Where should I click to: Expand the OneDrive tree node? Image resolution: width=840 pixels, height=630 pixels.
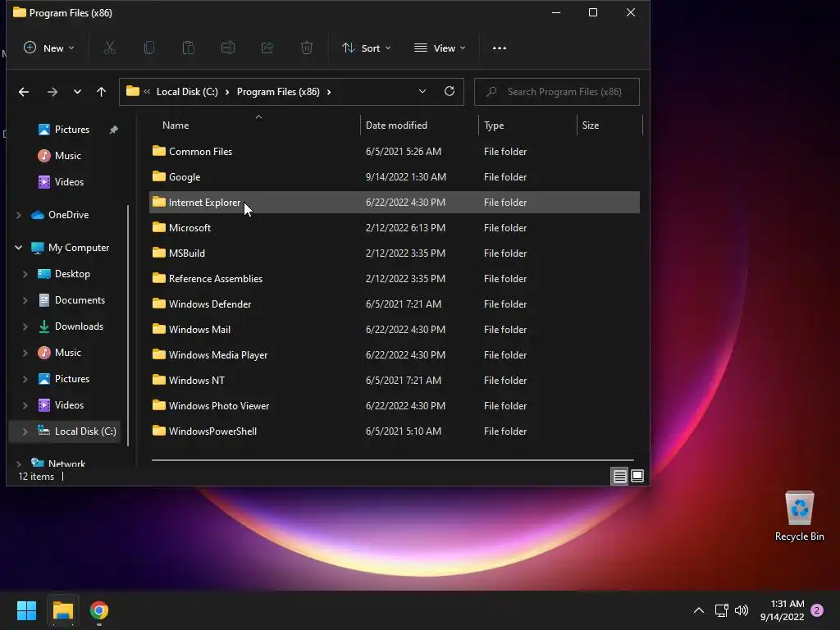[x=19, y=215]
